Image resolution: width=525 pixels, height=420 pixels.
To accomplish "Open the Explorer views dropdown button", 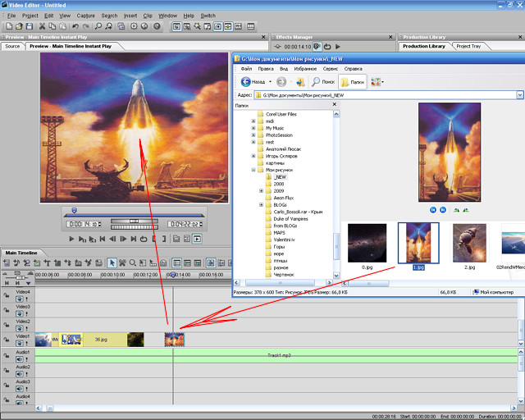I will 377,82.
